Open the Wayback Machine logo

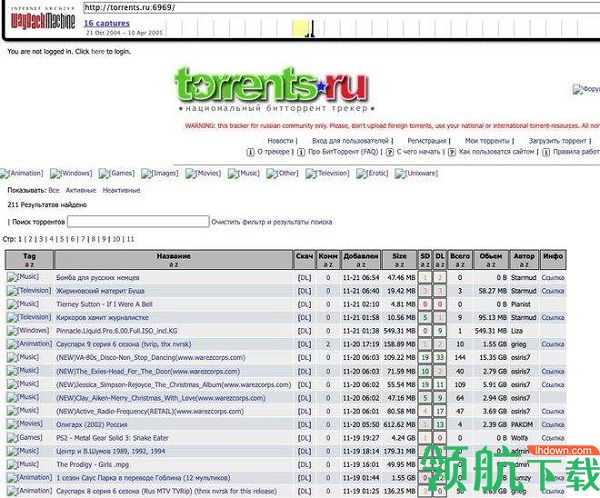click(42, 18)
